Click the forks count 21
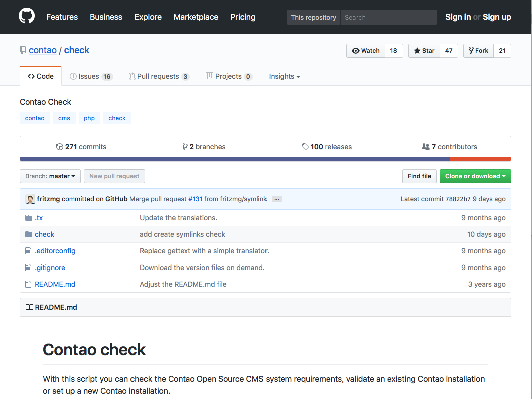The image size is (532, 399). click(502, 51)
